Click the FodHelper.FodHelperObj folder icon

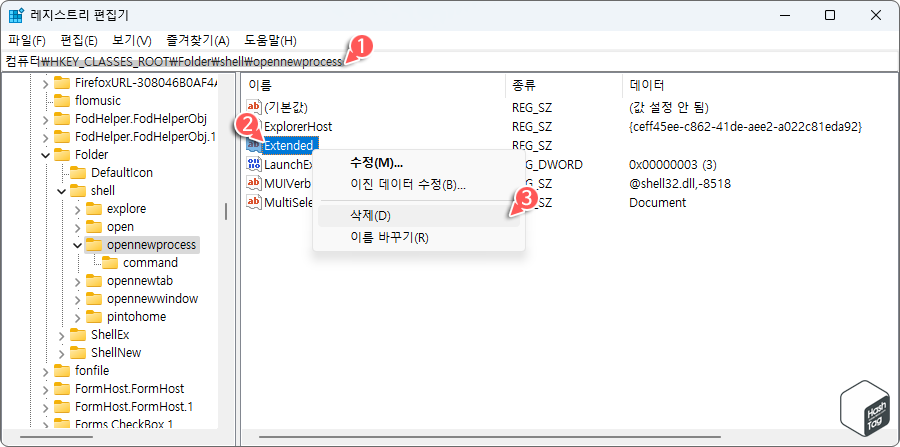coord(62,119)
